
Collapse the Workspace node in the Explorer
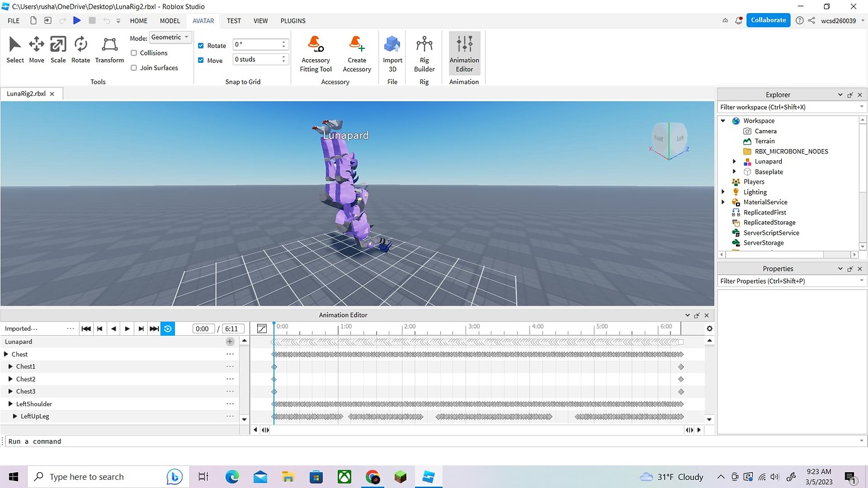723,121
